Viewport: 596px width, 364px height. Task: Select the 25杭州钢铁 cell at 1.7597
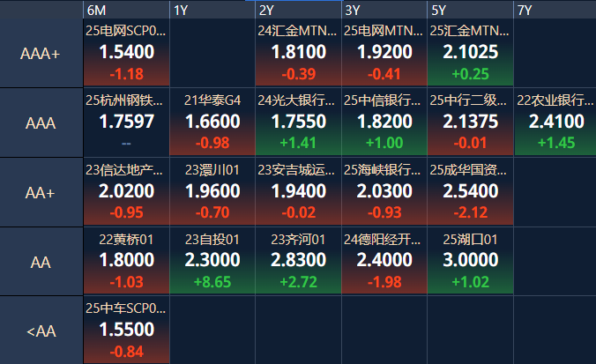click(x=126, y=122)
